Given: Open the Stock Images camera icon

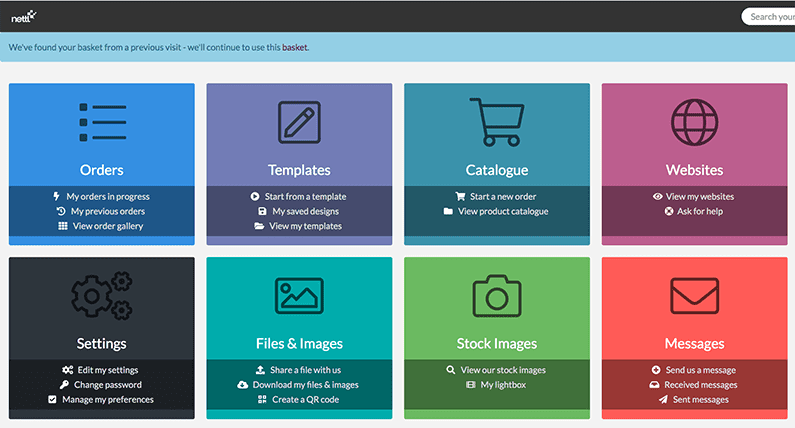Looking at the screenshot, I should pos(497,296).
